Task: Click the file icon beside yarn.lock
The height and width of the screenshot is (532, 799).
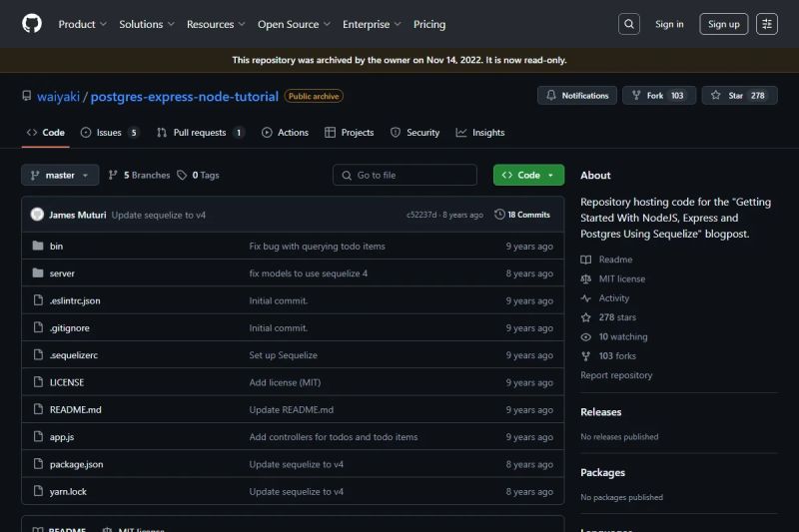Action: (38, 491)
